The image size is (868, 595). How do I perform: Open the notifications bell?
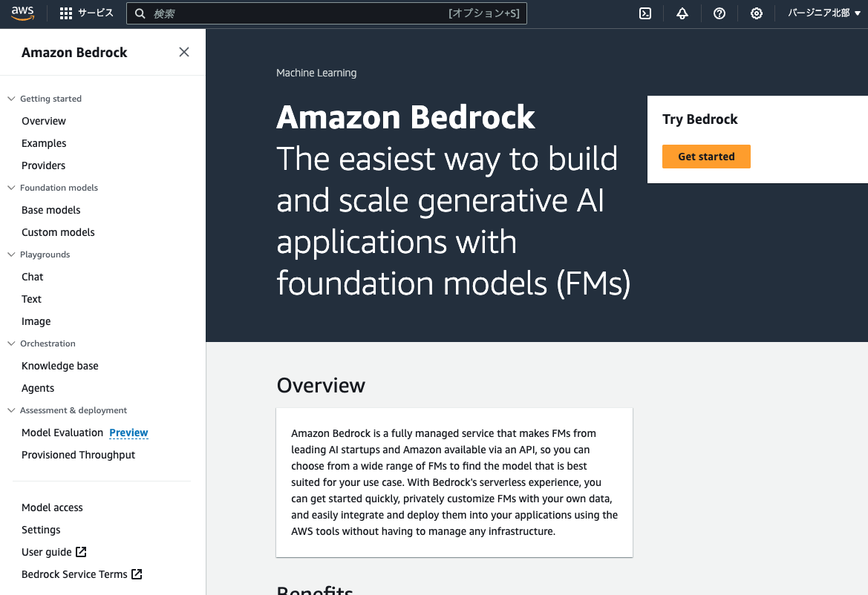(x=682, y=13)
